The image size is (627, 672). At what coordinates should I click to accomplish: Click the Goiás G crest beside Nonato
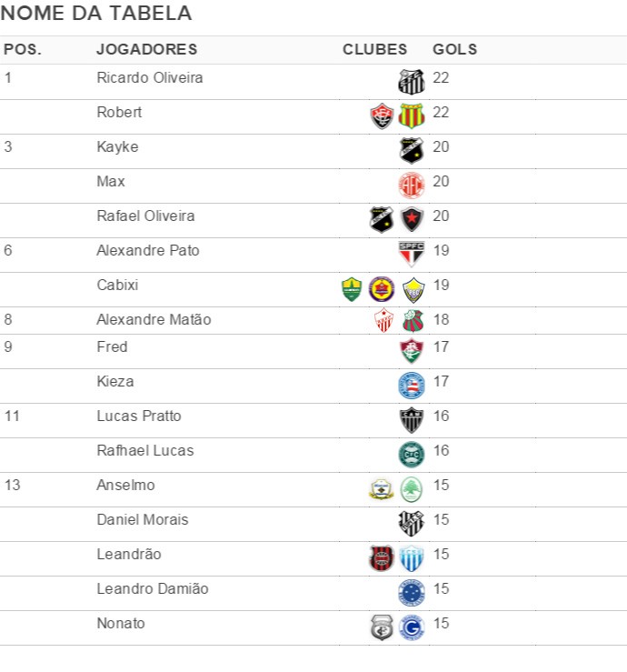(411, 627)
